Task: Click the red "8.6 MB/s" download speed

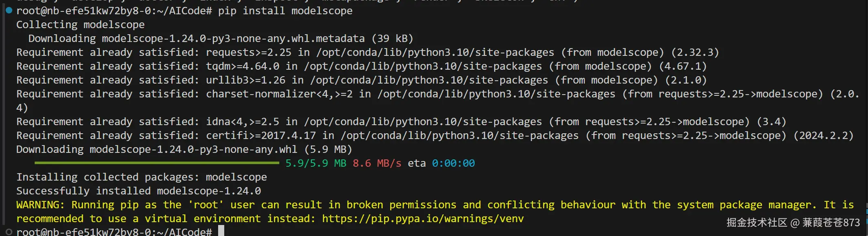Action: (377, 163)
